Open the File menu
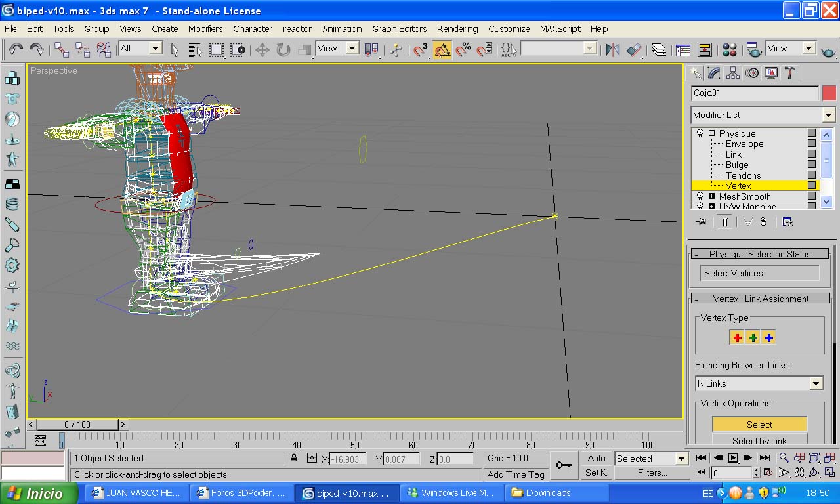Screen dimensions: 840x504 [10, 29]
